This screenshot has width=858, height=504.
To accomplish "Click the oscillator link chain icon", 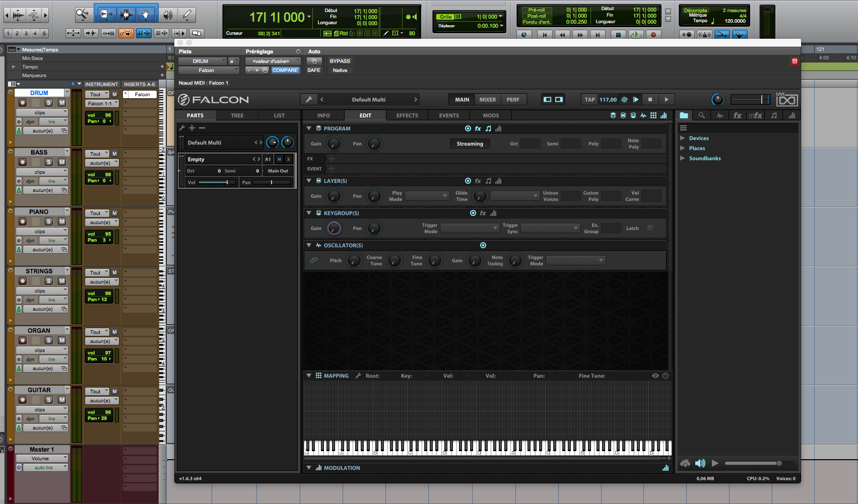I will click(314, 260).
